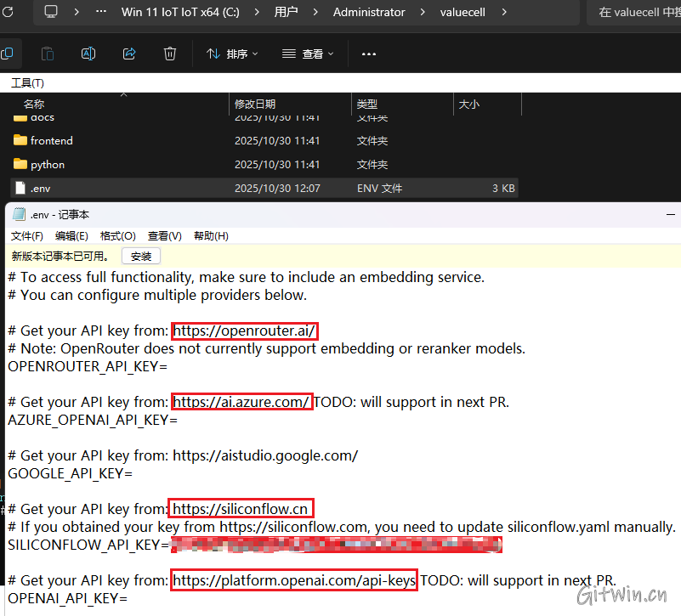Open the 格式(O) menu in Notepad
Screen dimensions: 681x616
(117, 235)
